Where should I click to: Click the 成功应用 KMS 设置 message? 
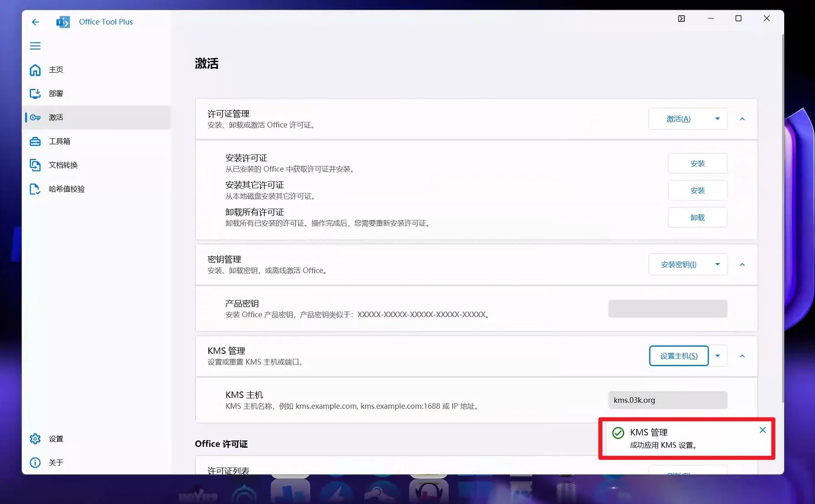(x=663, y=445)
